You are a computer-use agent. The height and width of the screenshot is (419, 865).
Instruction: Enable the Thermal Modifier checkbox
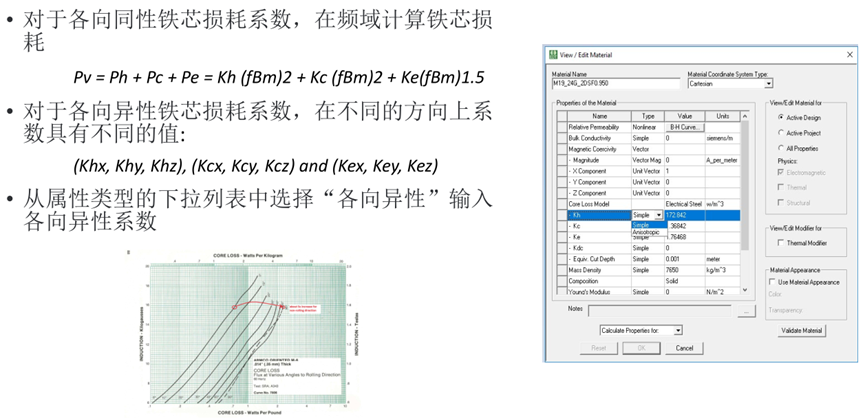(780, 243)
